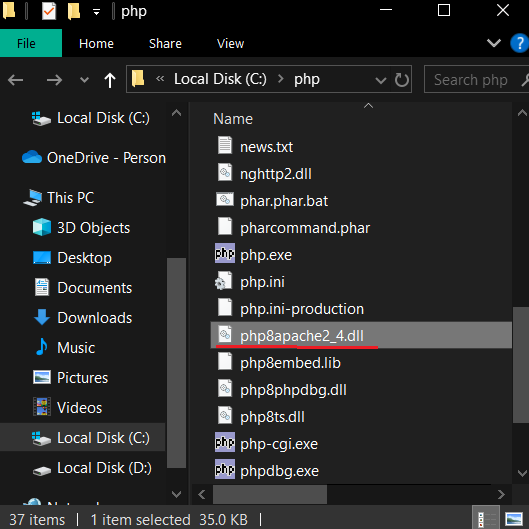Screen dimensions: 529x529
Task: Open address bar history dropdown
Action: [381, 80]
